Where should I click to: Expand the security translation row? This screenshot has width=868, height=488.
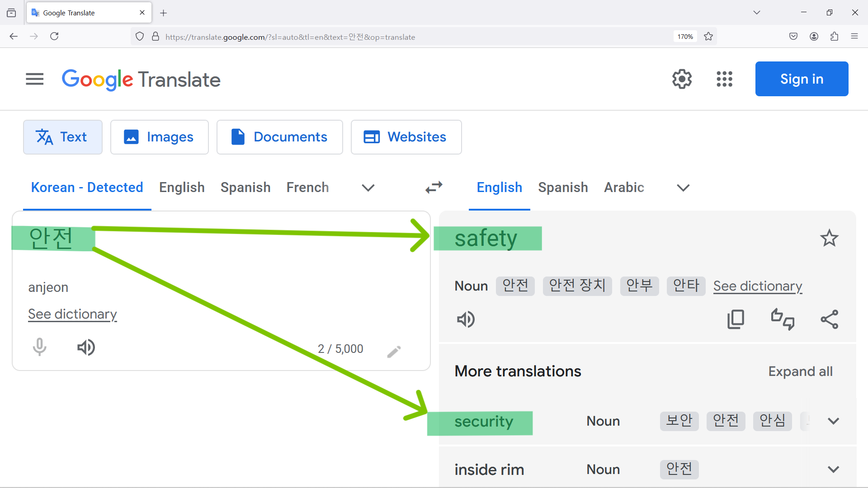click(833, 421)
